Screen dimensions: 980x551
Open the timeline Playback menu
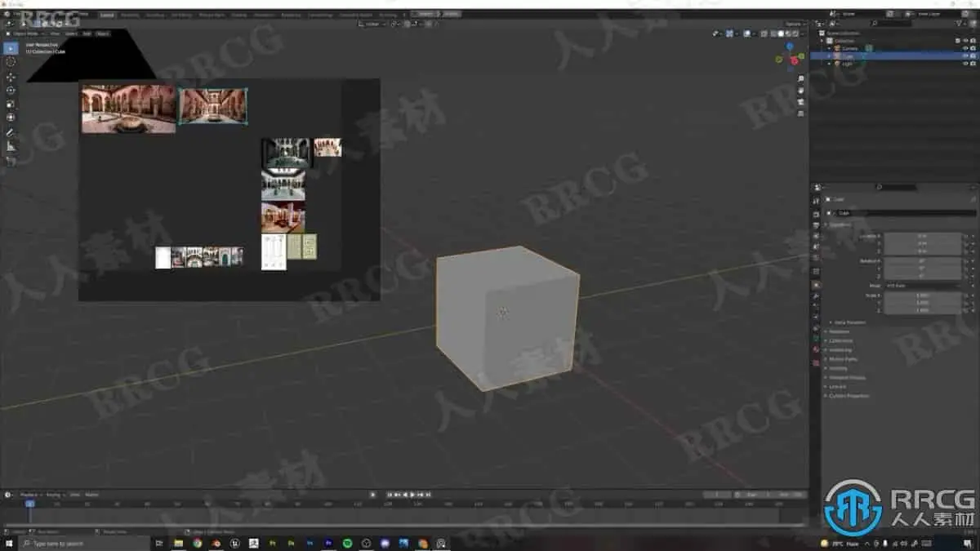click(x=29, y=494)
